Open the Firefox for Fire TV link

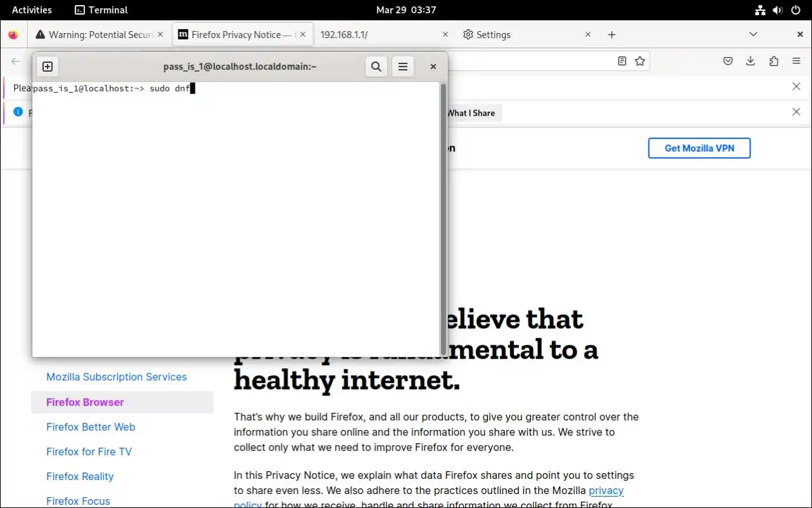tap(89, 451)
